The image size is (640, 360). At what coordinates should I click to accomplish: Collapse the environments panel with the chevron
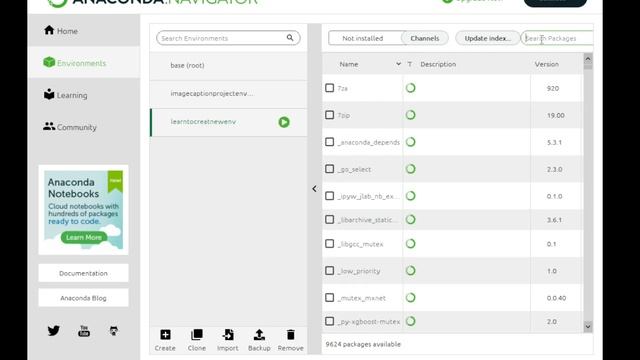point(314,189)
